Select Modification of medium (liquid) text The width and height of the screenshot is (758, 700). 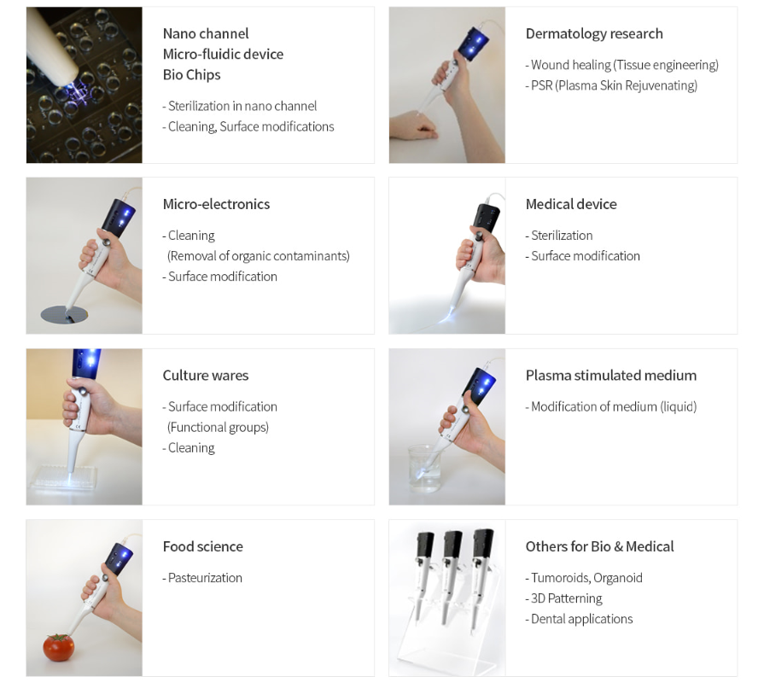tap(611, 407)
